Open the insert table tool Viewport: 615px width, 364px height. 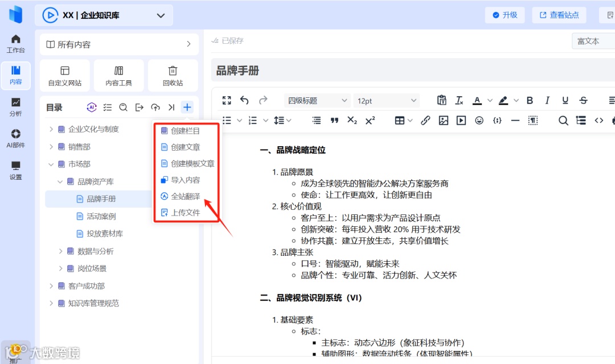399,120
